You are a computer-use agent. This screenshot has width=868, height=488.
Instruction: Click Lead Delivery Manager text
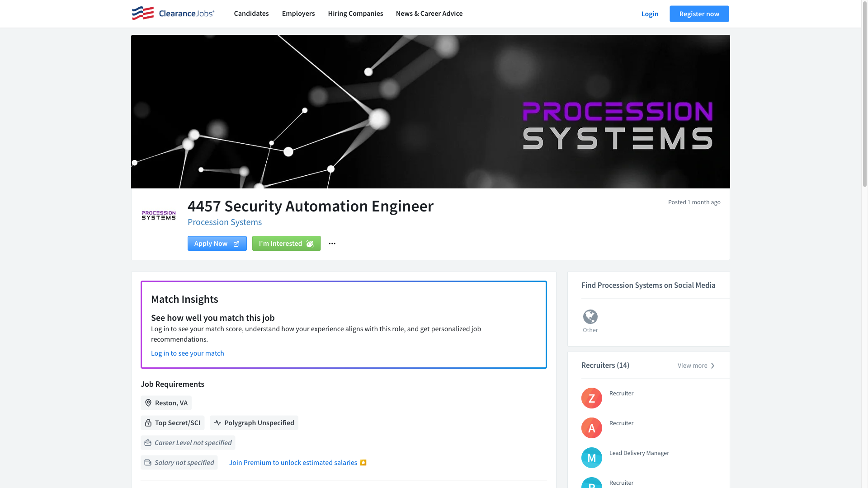pyautogui.click(x=639, y=453)
